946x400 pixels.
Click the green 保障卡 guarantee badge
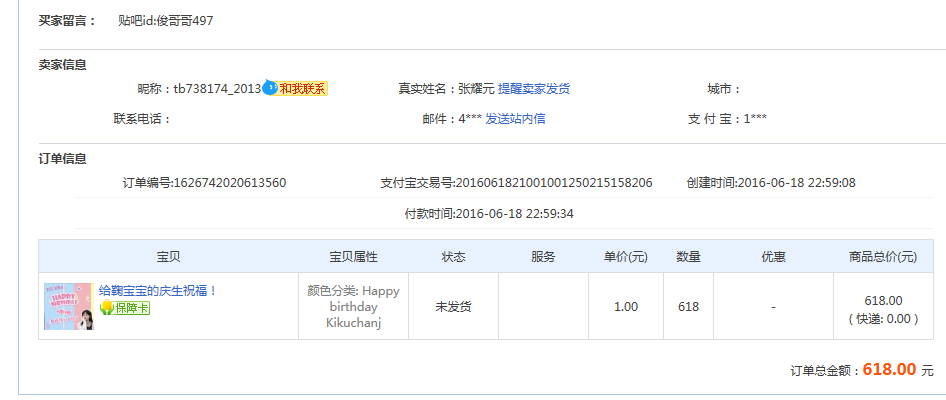point(125,308)
